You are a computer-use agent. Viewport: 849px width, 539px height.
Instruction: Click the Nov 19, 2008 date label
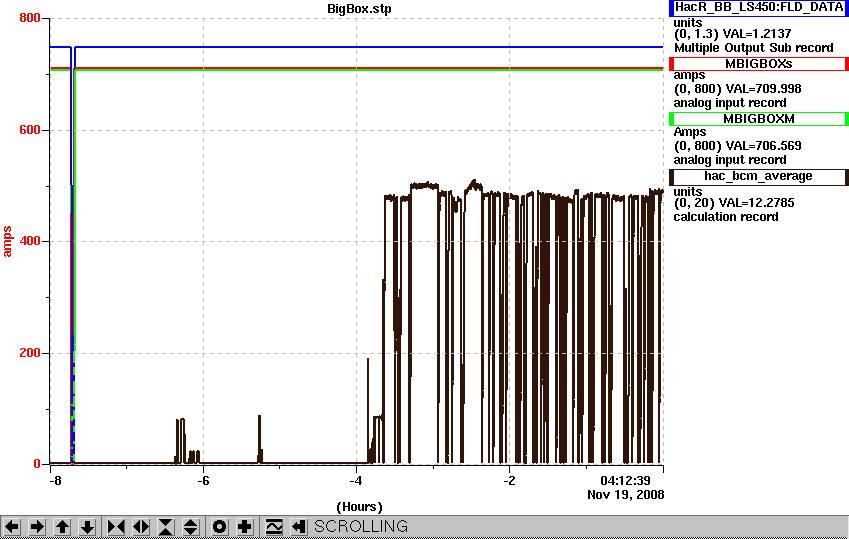pyautogui.click(x=625, y=495)
